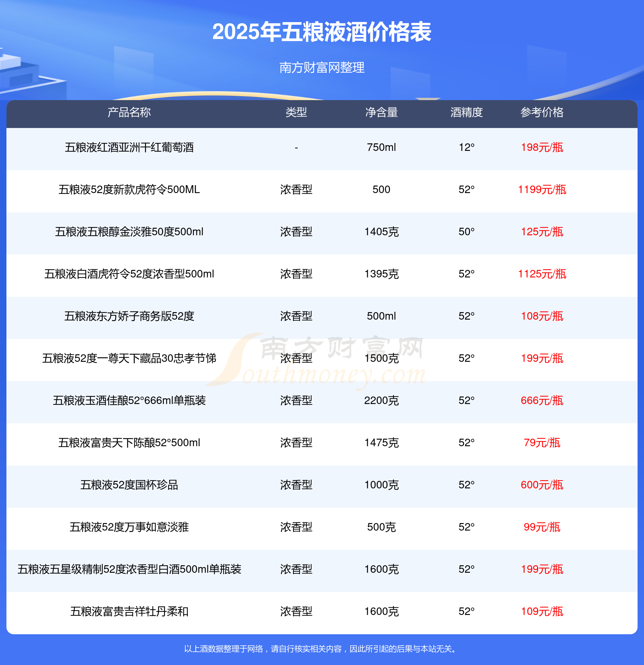Click product name 五粮液52度万事如意淡雅
The image size is (644, 665).
click(129, 527)
